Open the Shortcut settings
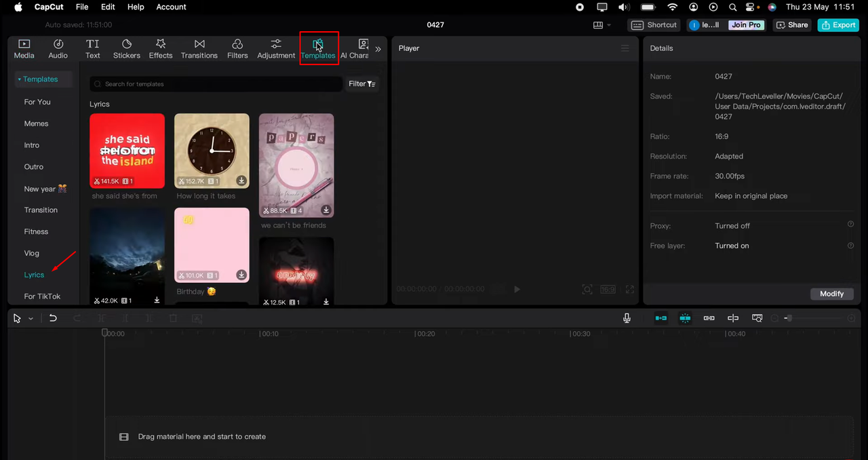 click(655, 25)
